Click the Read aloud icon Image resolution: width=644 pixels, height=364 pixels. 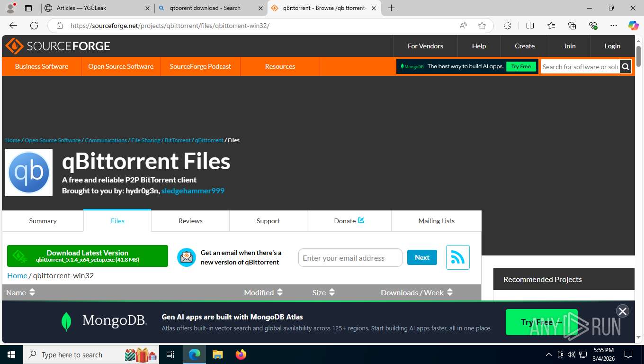pyautogui.click(x=463, y=26)
